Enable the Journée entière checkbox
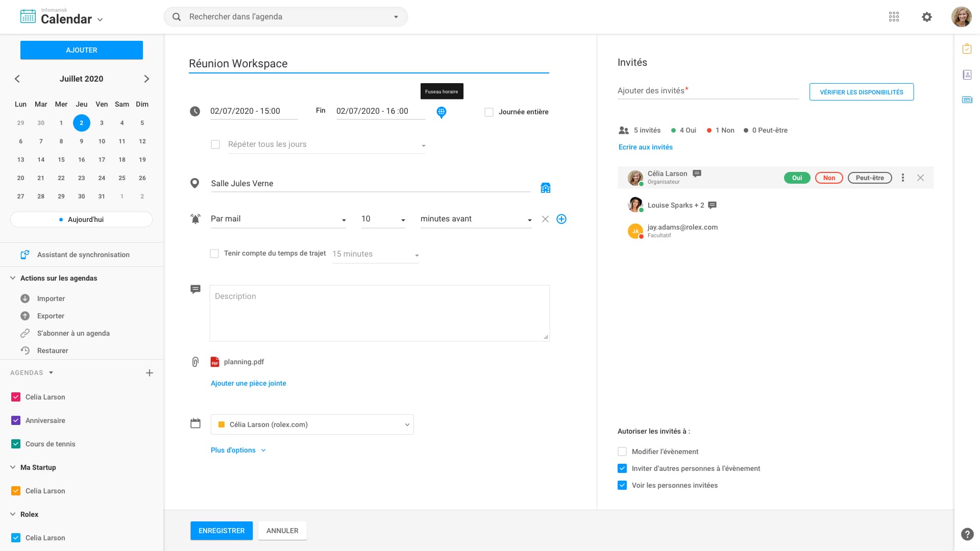980x551 pixels. [489, 112]
